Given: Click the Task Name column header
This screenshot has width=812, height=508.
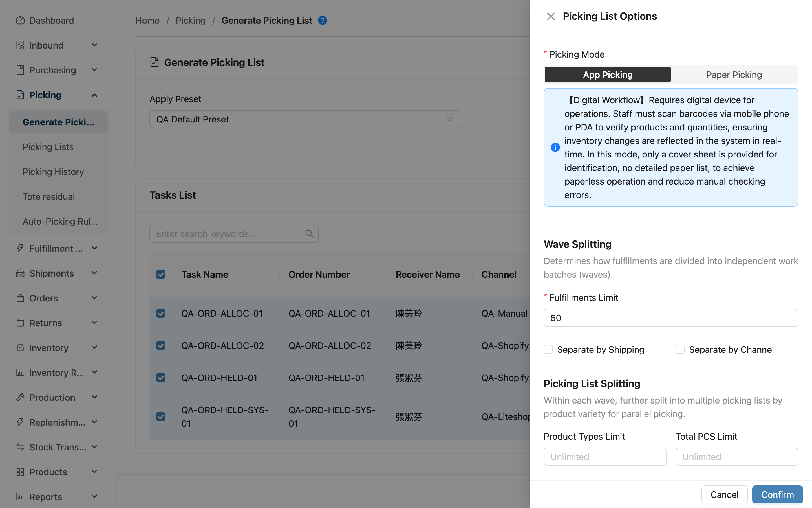Looking at the screenshot, I should pos(205,275).
